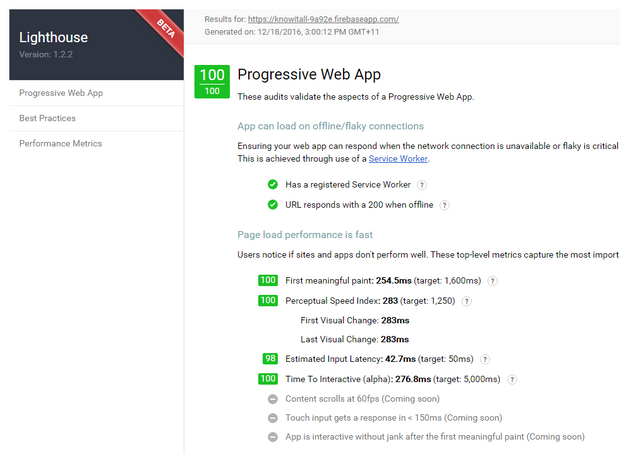Click gray dash icon beside interactive without jank
Screen dimensions: 640x454
click(273, 437)
